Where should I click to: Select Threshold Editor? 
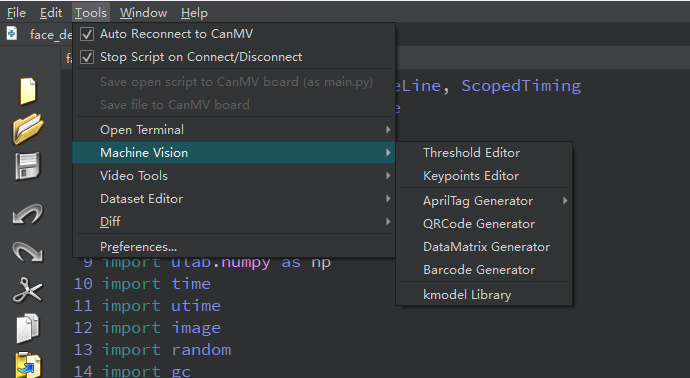(x=484, y=153)
